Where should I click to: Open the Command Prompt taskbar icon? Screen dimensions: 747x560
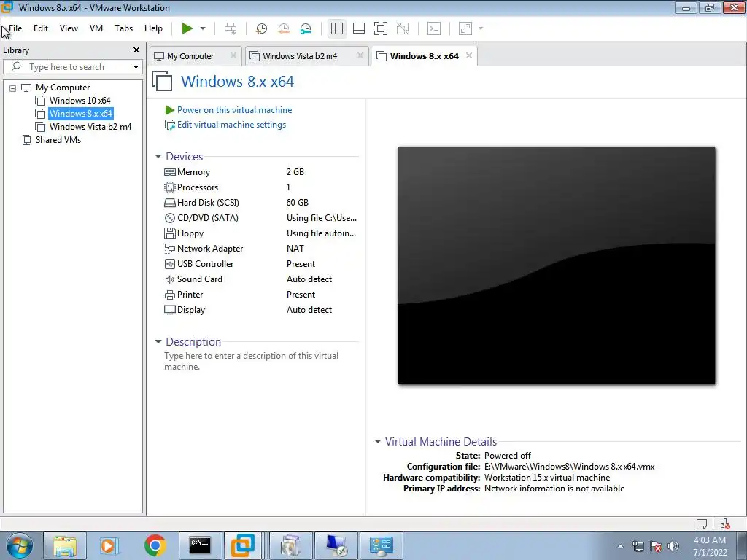coord(200,545)
